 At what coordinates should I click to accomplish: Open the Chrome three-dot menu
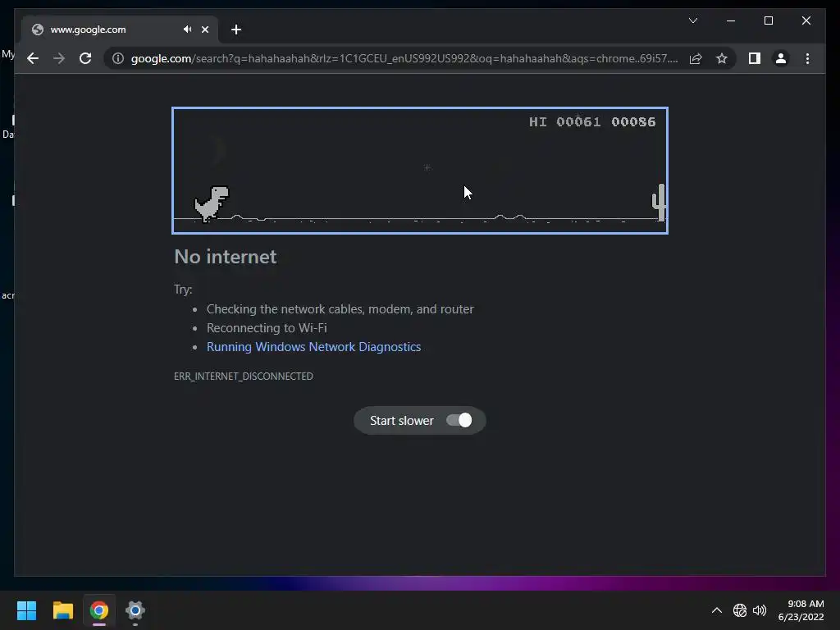[807, 58]
